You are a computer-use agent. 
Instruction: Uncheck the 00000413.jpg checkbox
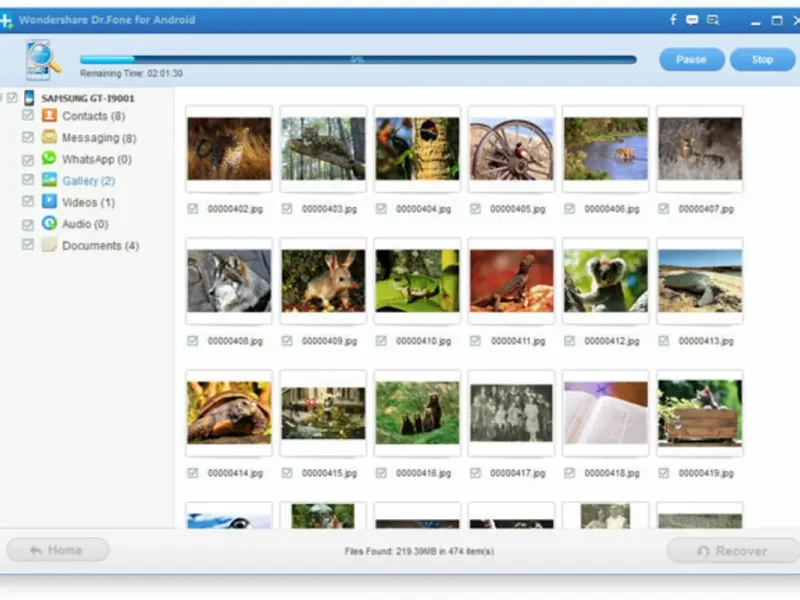click(663, 341)
